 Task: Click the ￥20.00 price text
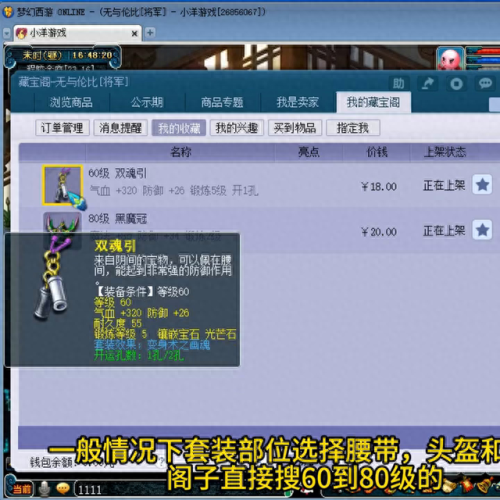[379, 232]
